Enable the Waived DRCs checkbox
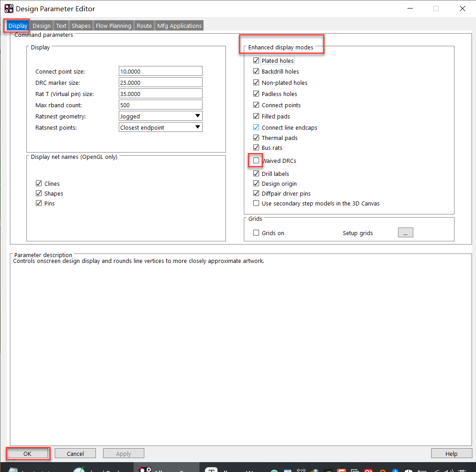The image size is (476, 472). click(x=256, y=161)
